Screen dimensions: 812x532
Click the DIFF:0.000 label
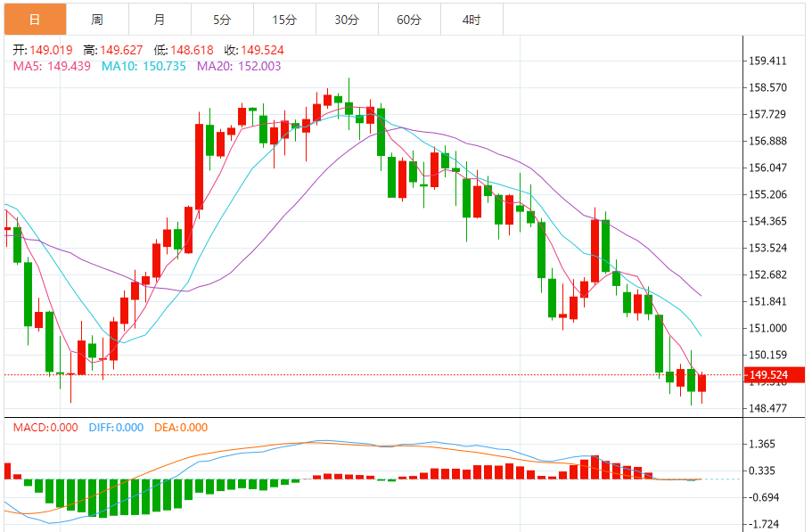tap(116, 428)
